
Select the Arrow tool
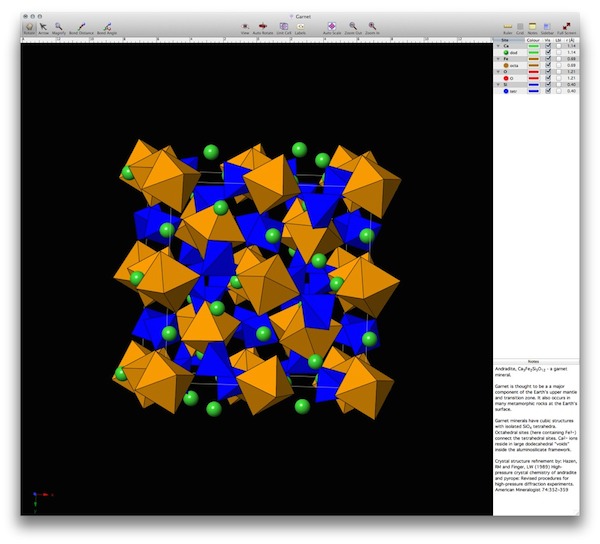pos(43,27)
